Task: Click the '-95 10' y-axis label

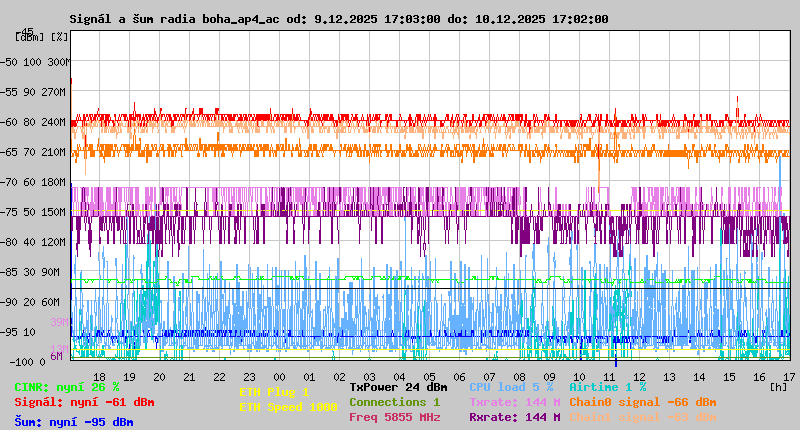Action: (18, 333)
